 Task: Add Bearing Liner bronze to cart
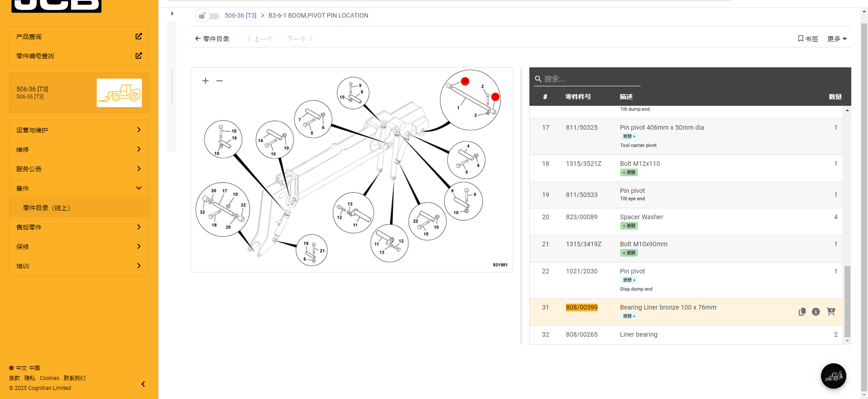pos(831,312)
